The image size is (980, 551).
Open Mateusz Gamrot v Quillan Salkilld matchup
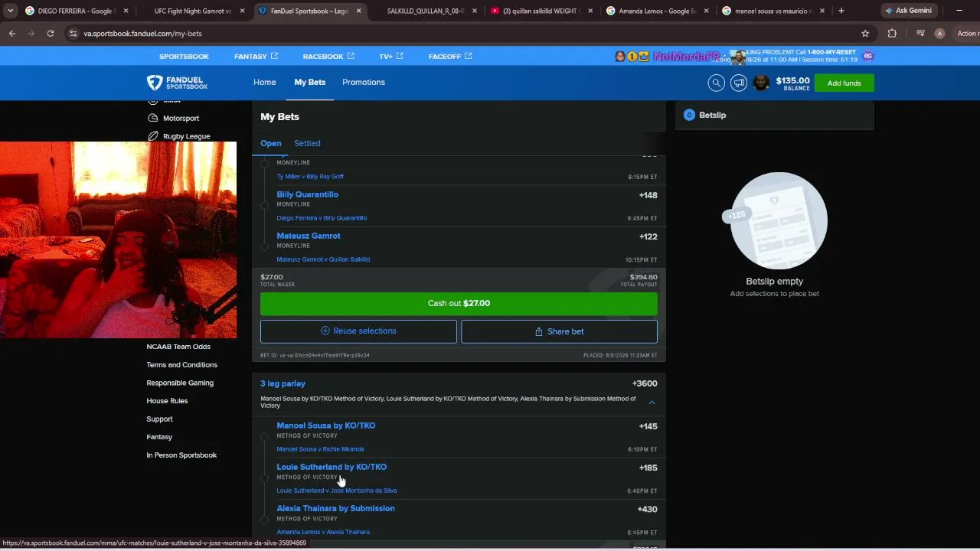[323, 259]
